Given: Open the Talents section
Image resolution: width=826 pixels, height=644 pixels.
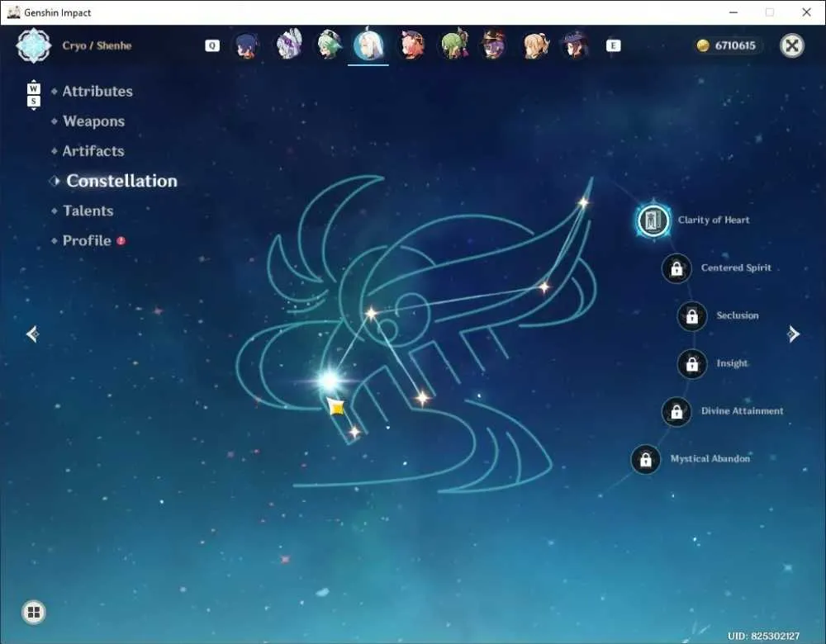Looking at the screenshot, I should click(88, 211).
